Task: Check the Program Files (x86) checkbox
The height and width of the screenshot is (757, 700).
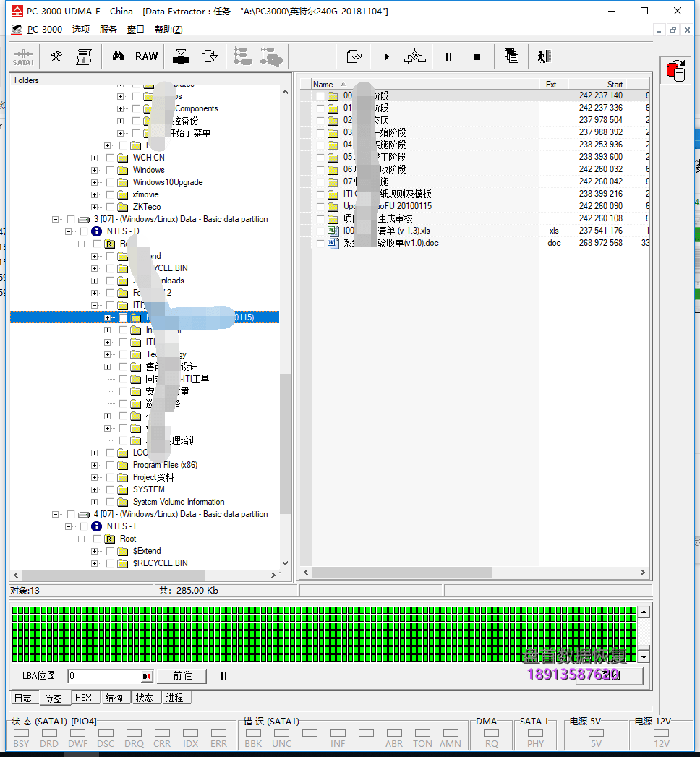Action: pos(110,465)
